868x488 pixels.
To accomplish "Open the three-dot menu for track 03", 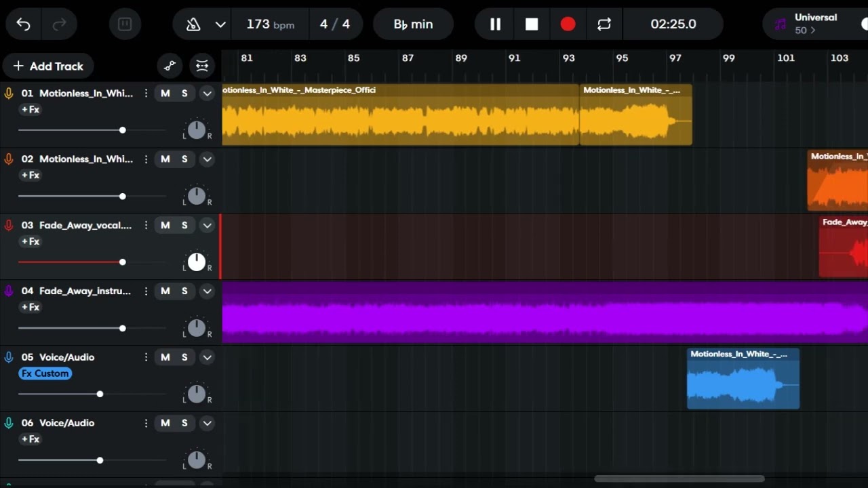I will coord(146,225).
